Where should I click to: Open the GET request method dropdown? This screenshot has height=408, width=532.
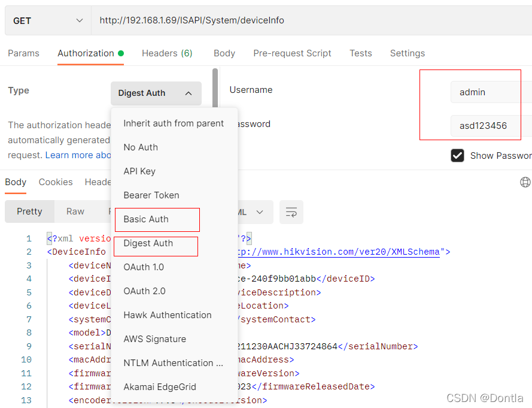(x=47, y=20)
